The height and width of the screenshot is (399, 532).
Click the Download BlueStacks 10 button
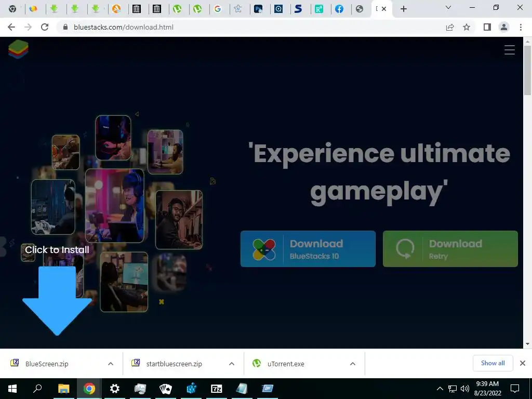pyautogui.click(x=308, y=249)
